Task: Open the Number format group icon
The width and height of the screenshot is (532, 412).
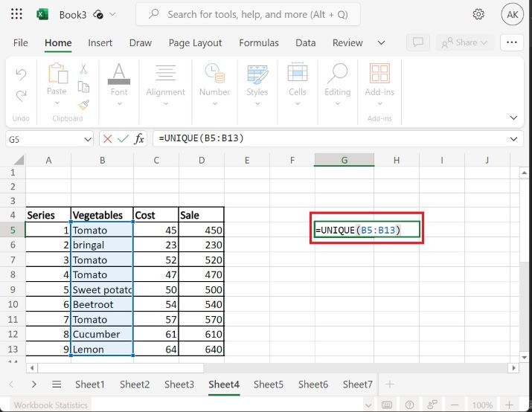Action: pyautogui.click(x=215, y=73)
